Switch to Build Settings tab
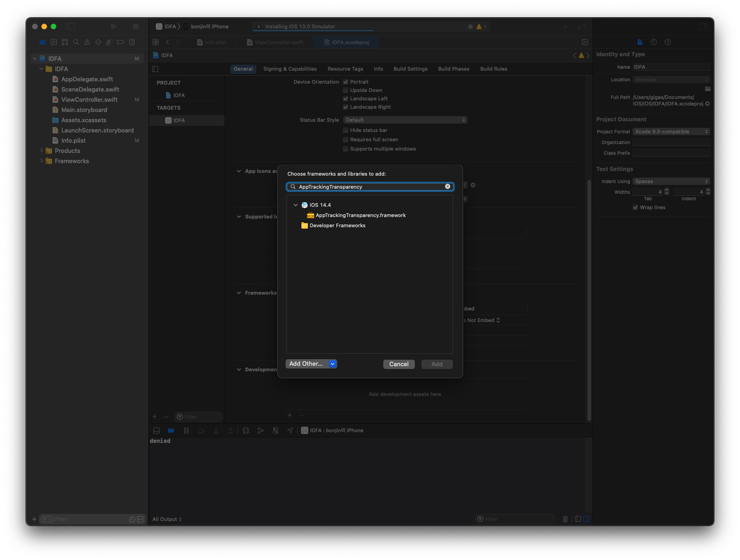This screenshot has height=560, width=740. (x=410, y=69)
